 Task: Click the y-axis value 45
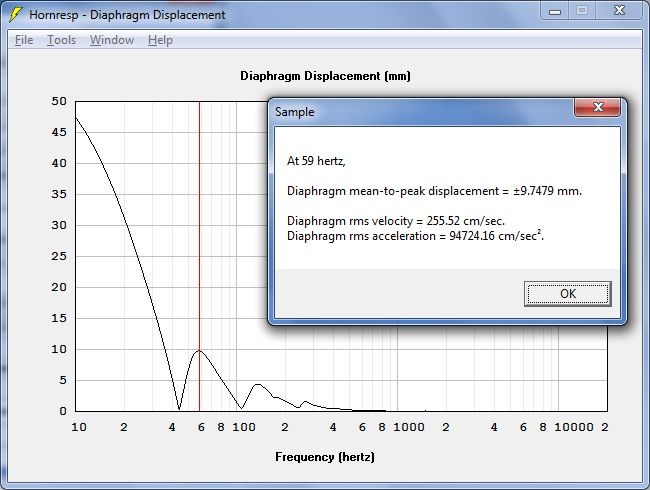[x=59, y=132]
